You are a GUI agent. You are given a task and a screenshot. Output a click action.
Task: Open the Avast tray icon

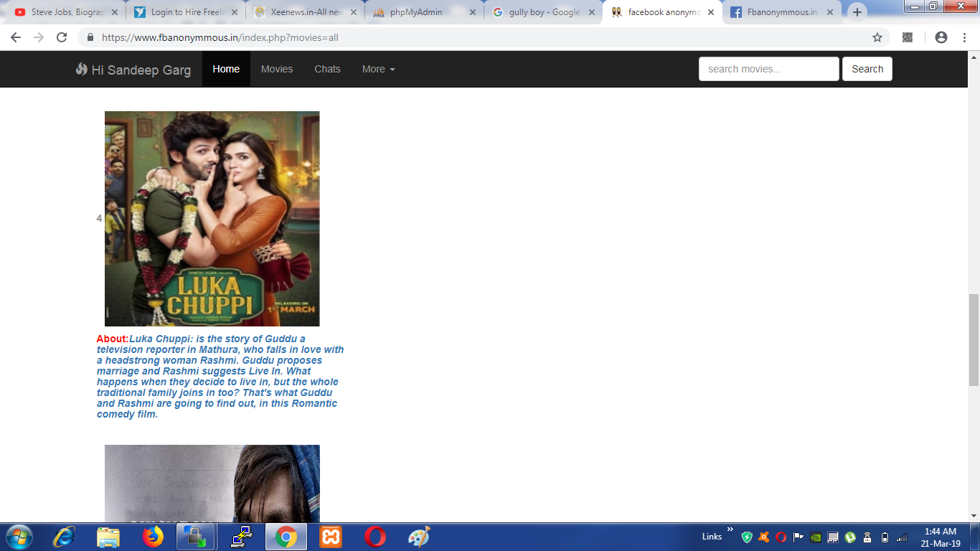coord(764,537)
